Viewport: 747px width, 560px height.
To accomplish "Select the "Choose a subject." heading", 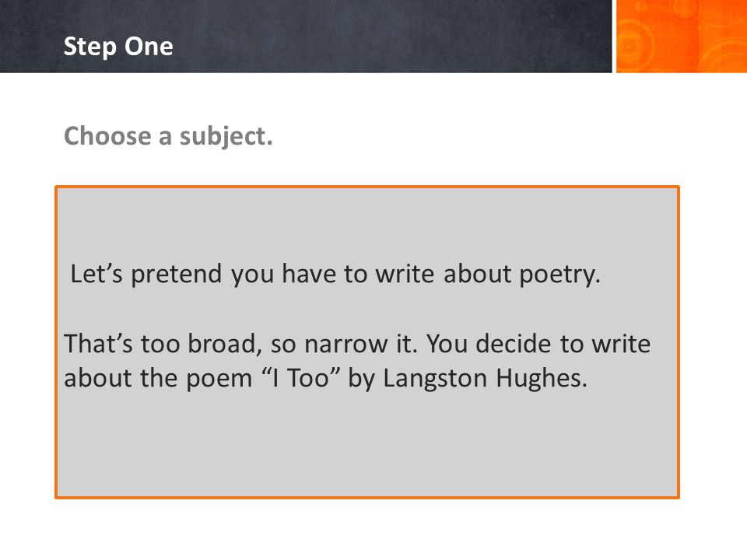I will [168, 136].
